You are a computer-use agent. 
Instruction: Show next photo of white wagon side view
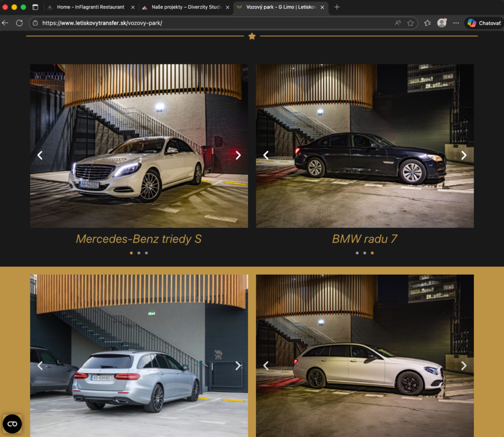[x=464, y=365]
